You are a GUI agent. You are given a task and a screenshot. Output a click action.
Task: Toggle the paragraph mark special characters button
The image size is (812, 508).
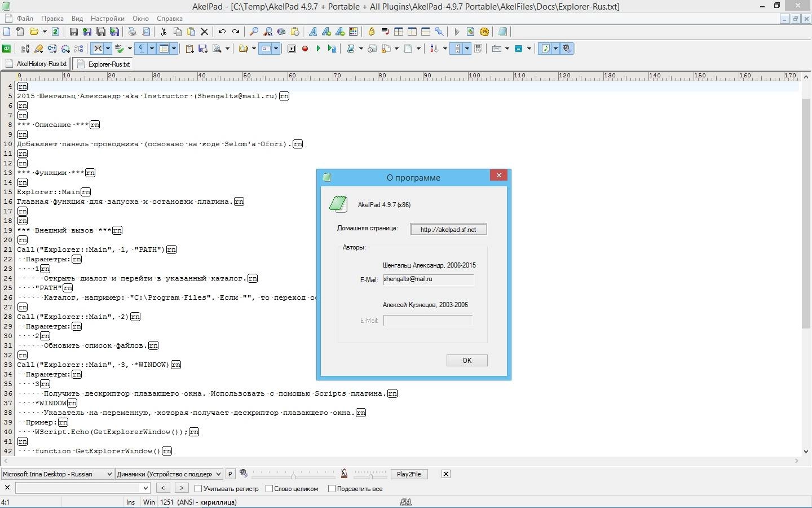click(142, 49)
